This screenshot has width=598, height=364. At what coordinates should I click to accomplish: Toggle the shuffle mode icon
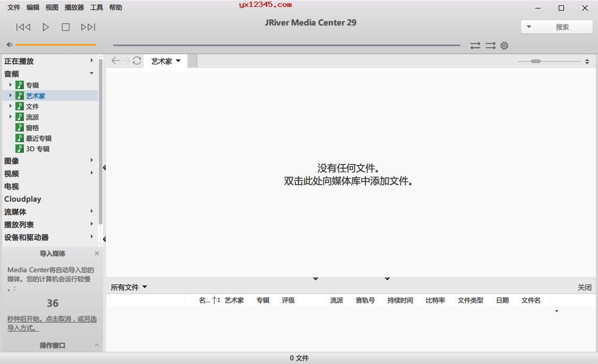pyautogui.click(x=490, y=46)
